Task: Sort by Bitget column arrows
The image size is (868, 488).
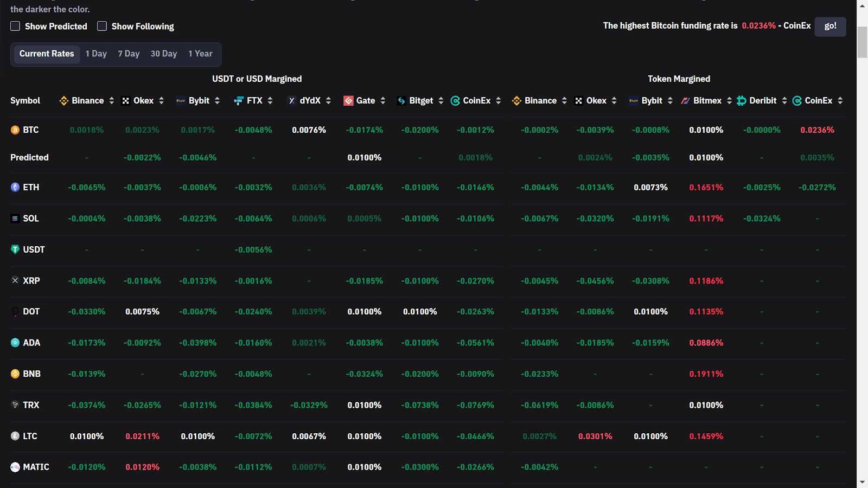Action: pyautogui.click(x=441, y=101)
